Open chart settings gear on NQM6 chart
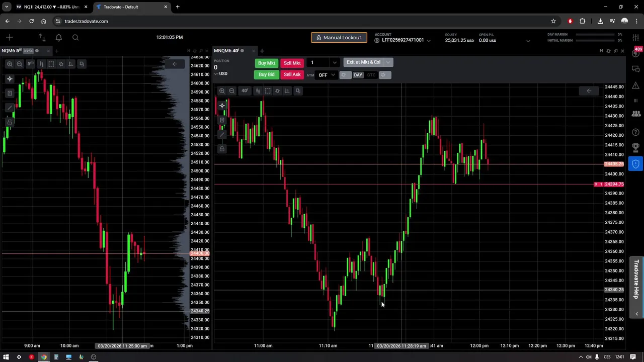This screenshot has height=362, width=644. tap(61, 64)
